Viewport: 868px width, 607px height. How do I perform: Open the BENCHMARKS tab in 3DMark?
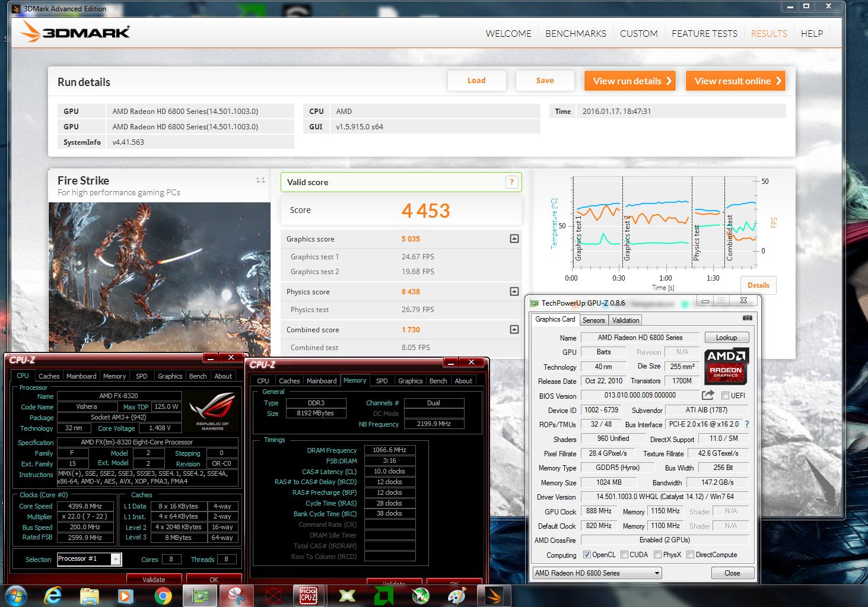[576, 33]
